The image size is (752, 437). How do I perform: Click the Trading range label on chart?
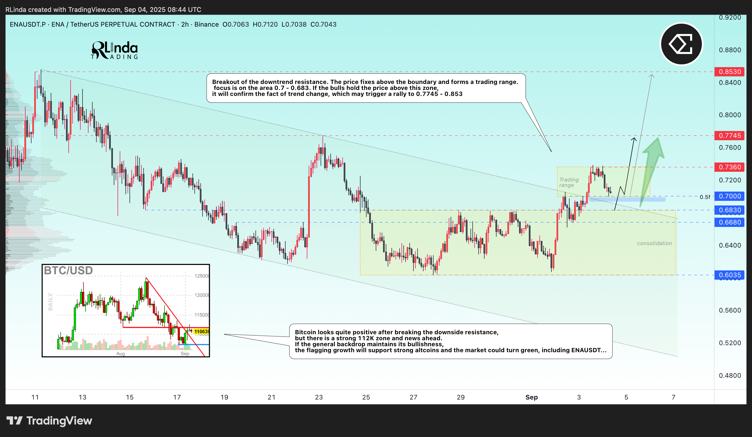(x=568, y=183)
